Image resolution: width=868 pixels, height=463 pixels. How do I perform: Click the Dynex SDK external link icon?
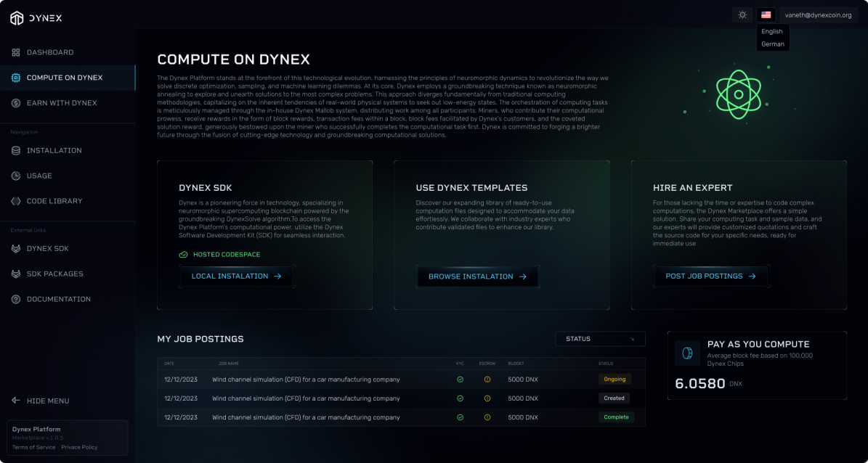(16, 249)
